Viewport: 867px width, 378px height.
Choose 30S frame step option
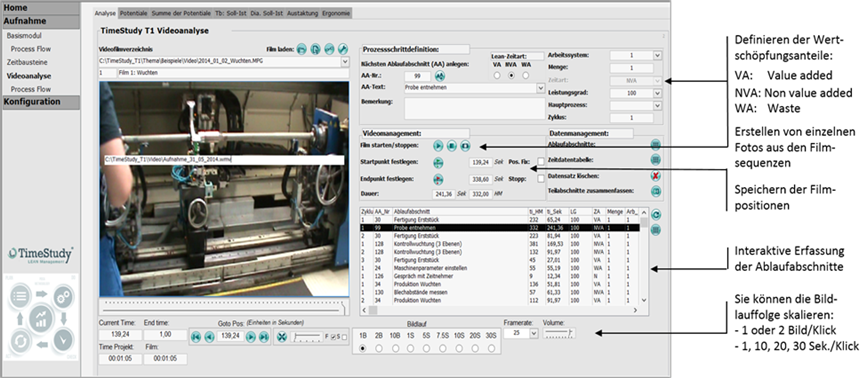point(491,349)
